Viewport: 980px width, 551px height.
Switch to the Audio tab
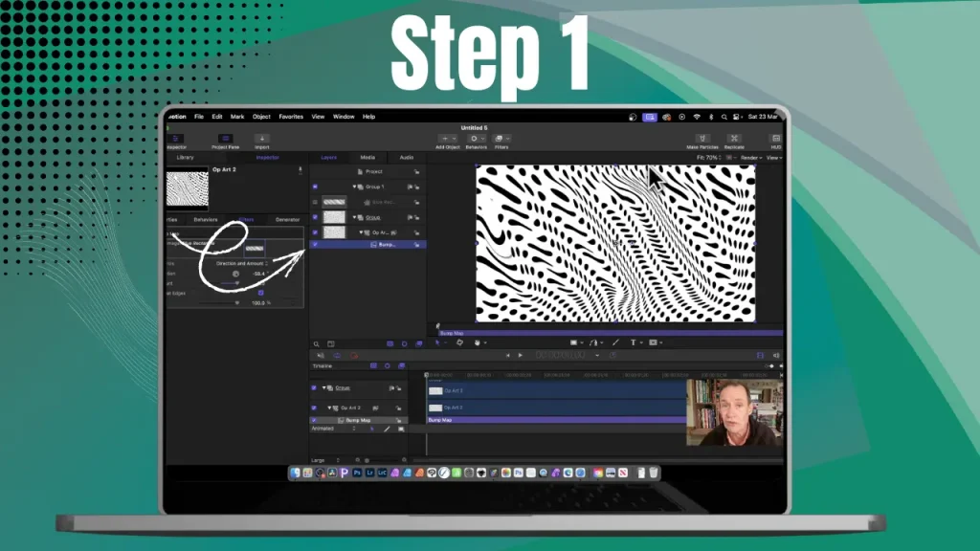(406, 158)
